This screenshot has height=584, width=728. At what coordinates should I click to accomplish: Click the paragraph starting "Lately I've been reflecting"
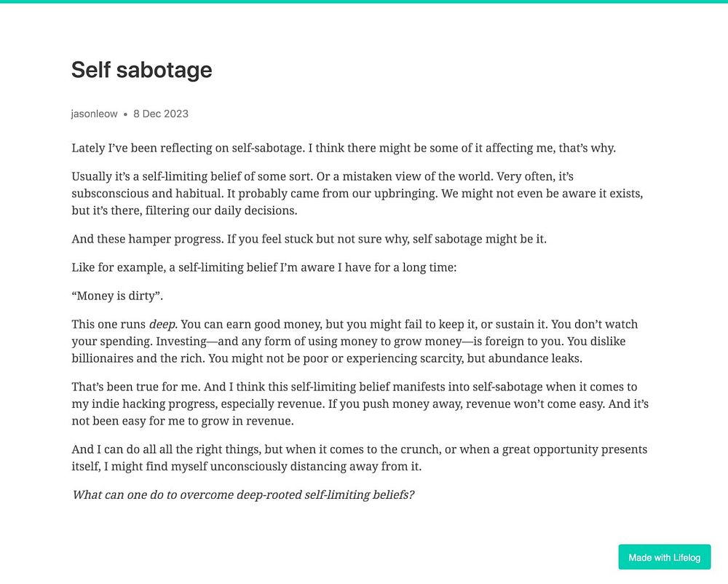tap(343, 148)
